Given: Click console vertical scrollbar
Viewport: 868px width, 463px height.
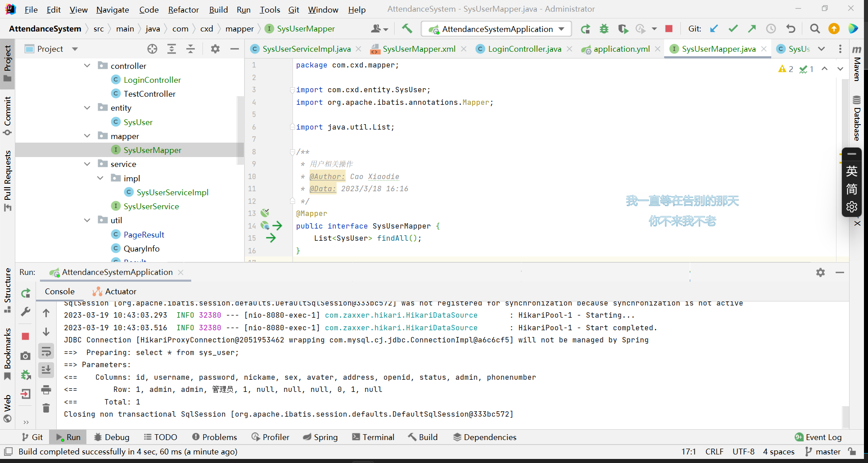Looking at the screenshot, I should [x=846, y=417].
